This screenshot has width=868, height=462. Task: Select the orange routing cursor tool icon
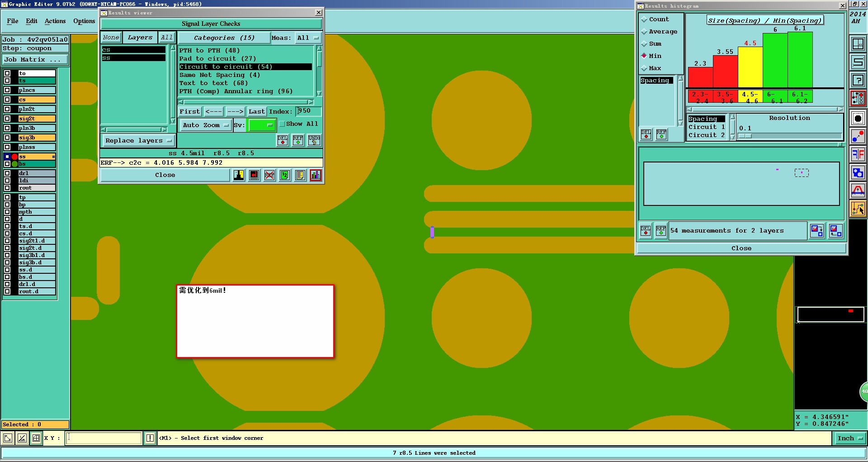click(x=858, y=209)
